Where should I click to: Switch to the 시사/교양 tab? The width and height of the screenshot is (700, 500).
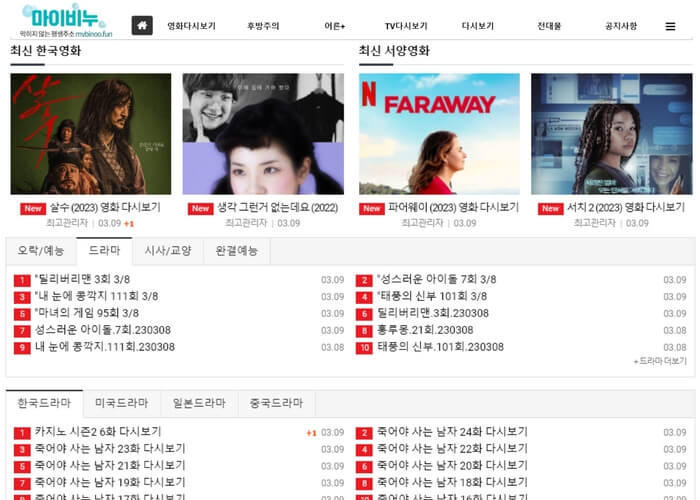(x=168, y=251)
